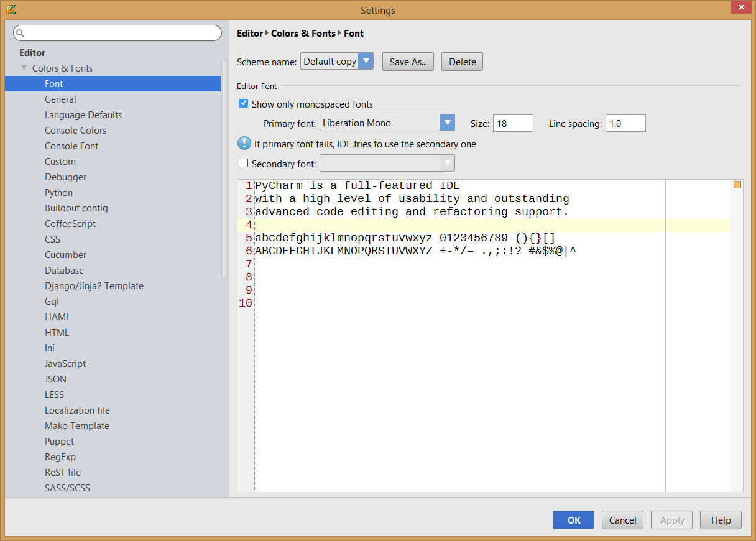This screenshot has width=756, height=541.
Task: Click the info icon about secondary font
Action: click(244, 144)
